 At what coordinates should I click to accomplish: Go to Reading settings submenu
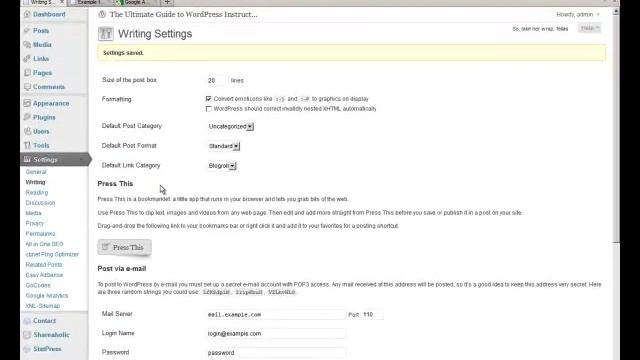pos(37,192)
